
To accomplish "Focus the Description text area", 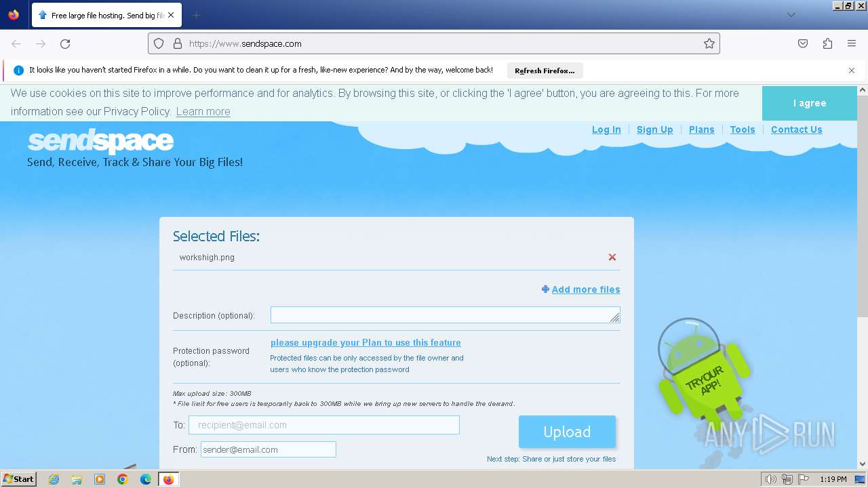I will click(445, 315).
